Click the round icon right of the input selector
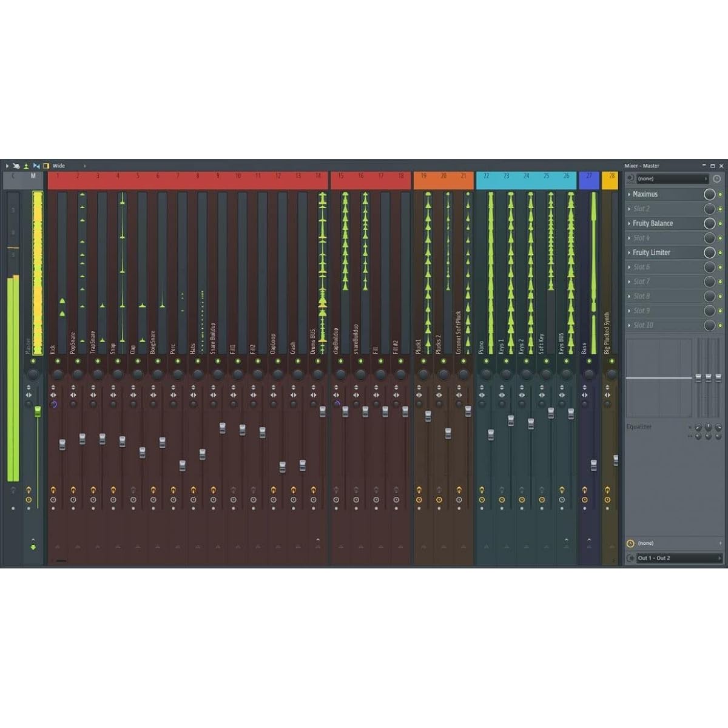The image size is (728, 728). click(717, 179)
